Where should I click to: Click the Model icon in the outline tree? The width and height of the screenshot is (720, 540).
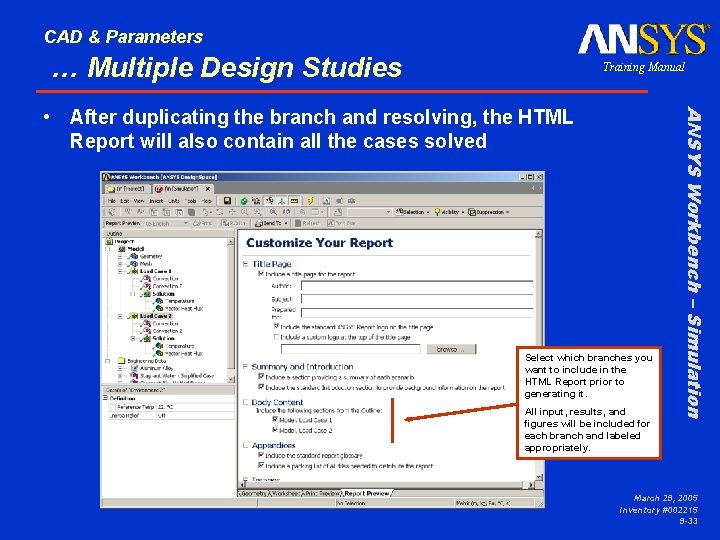(x=122, y=248)
